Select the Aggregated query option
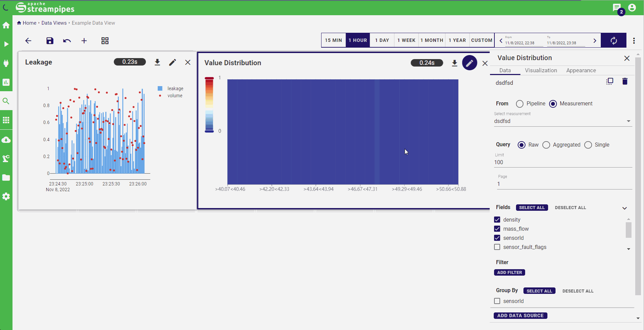 [x=546, y=145]
